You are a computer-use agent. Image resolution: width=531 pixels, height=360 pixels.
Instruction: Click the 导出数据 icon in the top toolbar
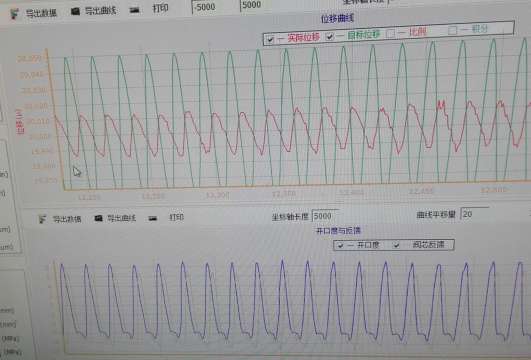point(14,14)
